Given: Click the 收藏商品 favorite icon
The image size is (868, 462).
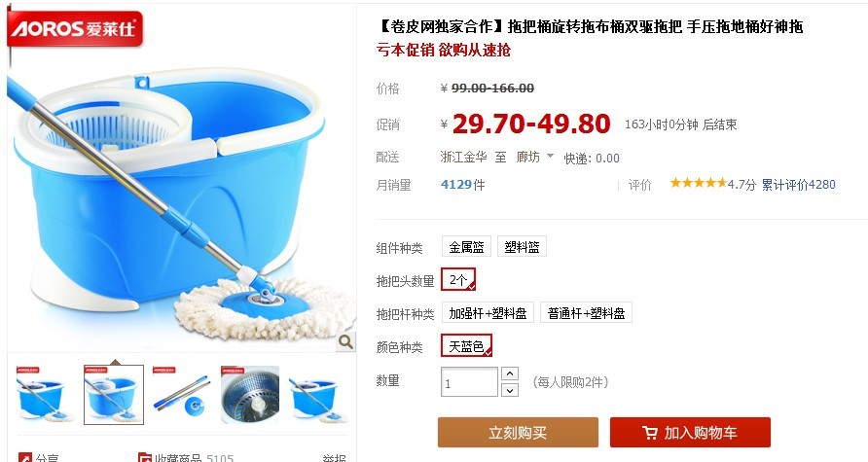Looking at the screenshot, I should click(x=145, y=457).
